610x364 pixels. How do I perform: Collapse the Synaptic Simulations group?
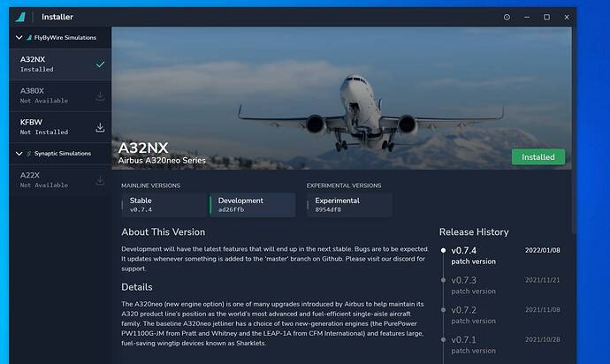coord(19,154)
